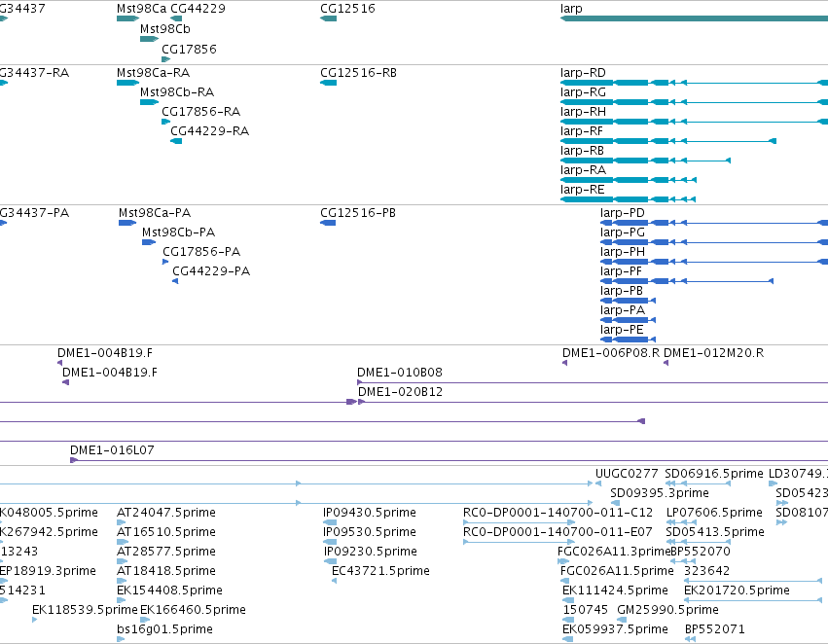Select the Mst98Cb gene label
The height and width of the screenshot is (644, 828).
pyautogui.click(x=165, y=29)
